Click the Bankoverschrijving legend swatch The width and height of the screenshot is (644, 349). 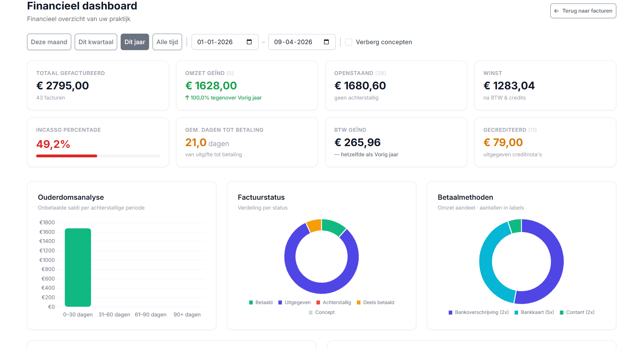coord(450,312)
